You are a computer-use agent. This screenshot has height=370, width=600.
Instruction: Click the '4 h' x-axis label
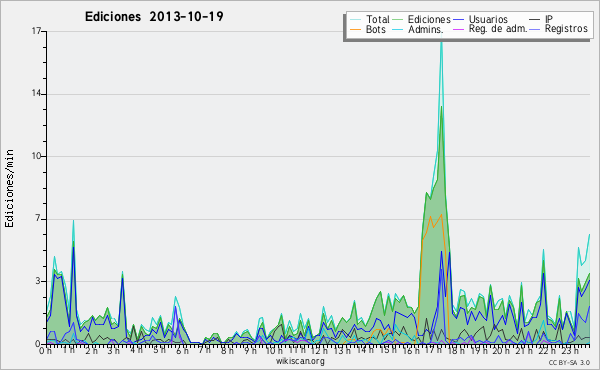click(x=136, y=350)
